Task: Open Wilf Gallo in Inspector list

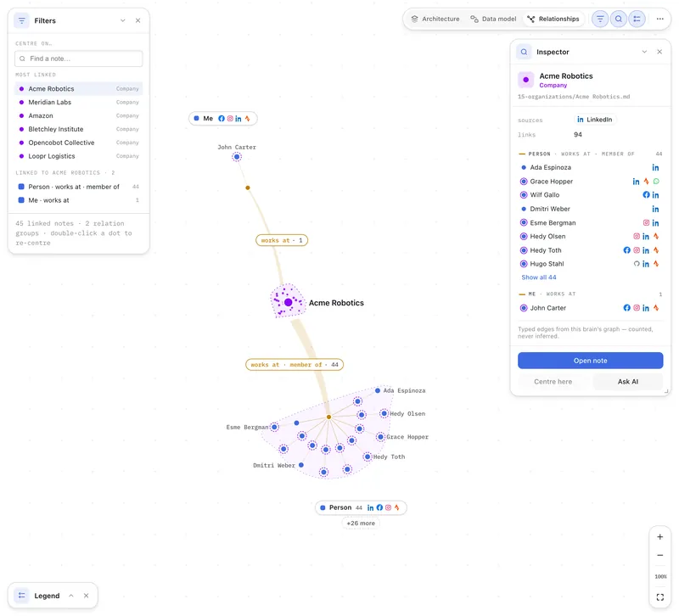Action: pyautogui.click(x=590, y=195)
